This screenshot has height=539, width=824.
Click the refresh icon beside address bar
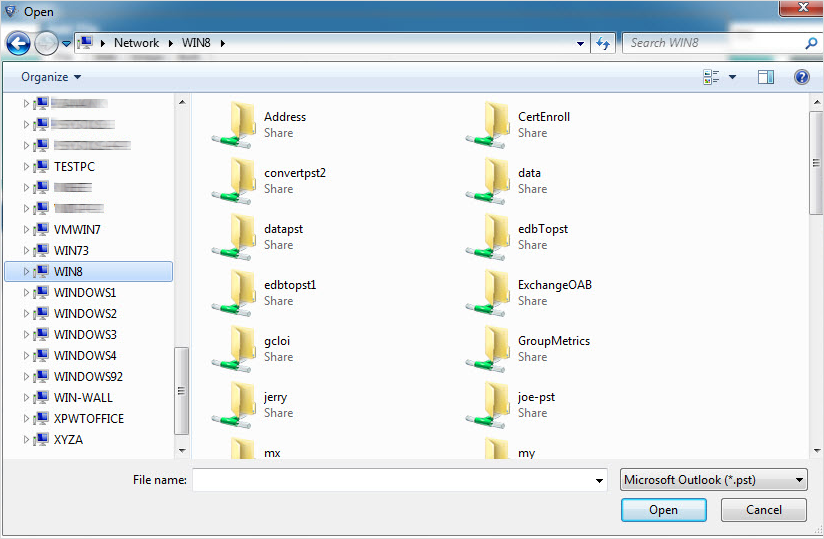point(603,43)
